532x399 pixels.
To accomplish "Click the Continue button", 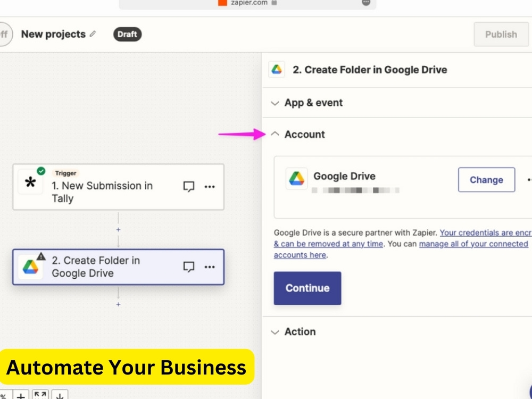I will 307,288.
